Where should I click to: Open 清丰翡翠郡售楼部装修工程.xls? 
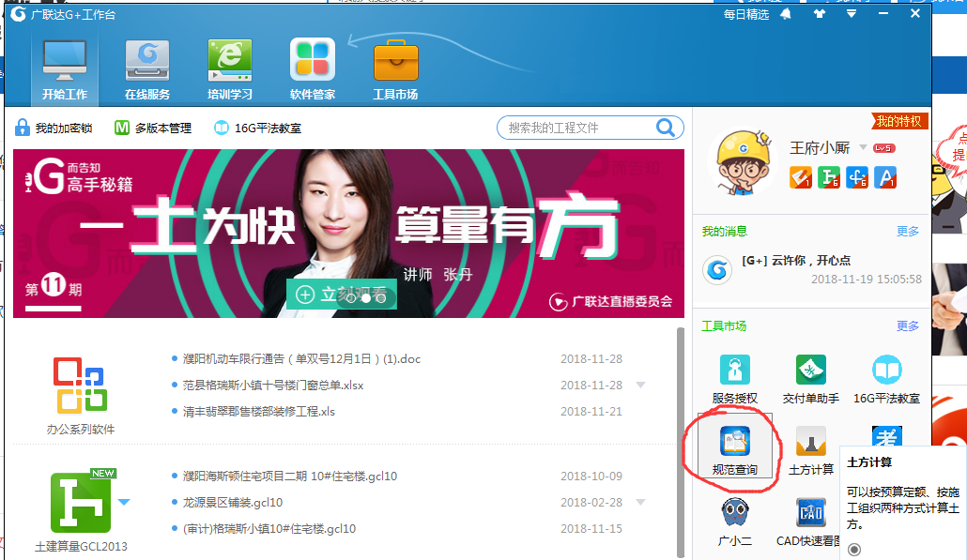click(x=259, y=411)
